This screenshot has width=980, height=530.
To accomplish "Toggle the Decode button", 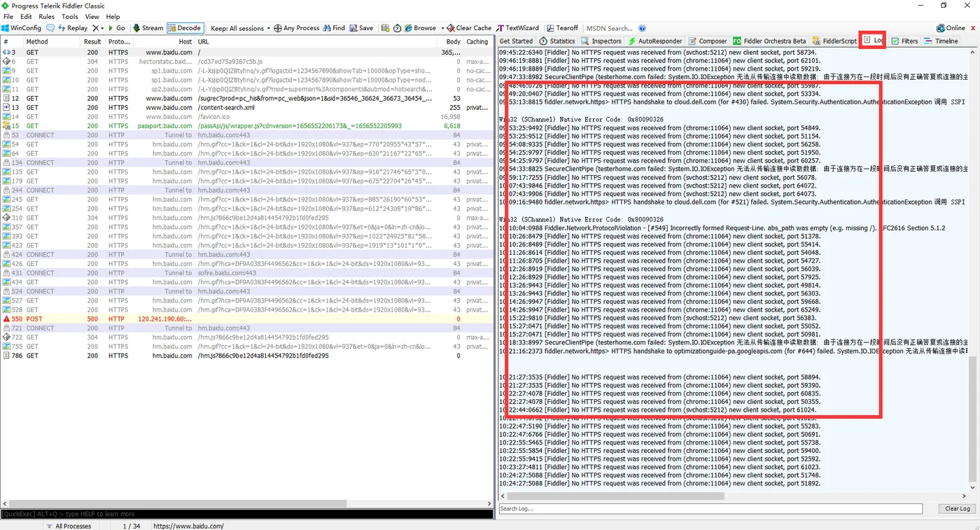I will [x=185, y=28].
